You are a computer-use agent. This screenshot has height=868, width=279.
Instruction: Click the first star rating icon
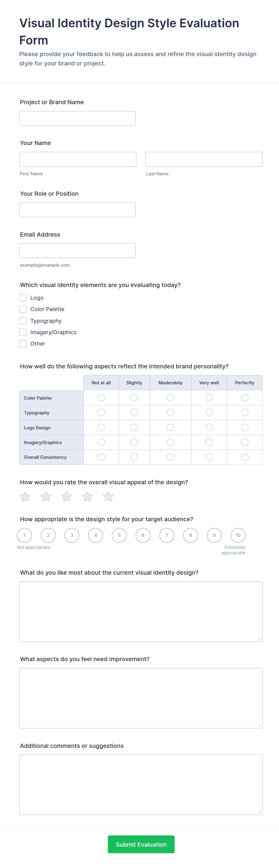25,497
